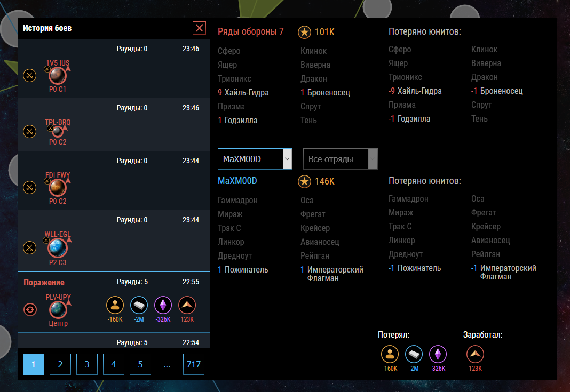Click target icon in the Поражение entry
Screen dimensions: 570x392
[x=30, y=309]
